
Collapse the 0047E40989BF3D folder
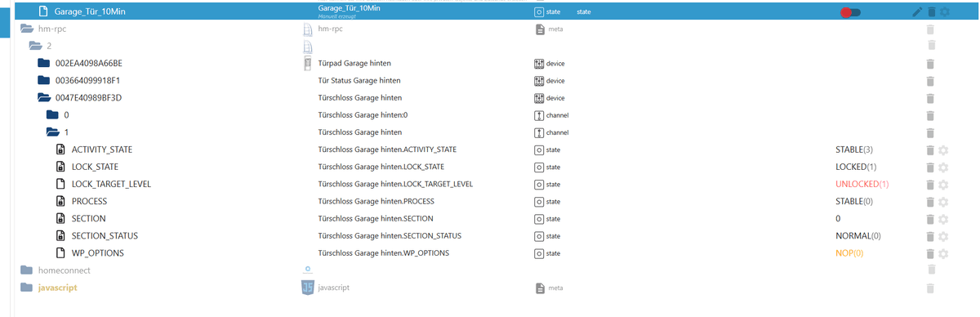[44, 98]
